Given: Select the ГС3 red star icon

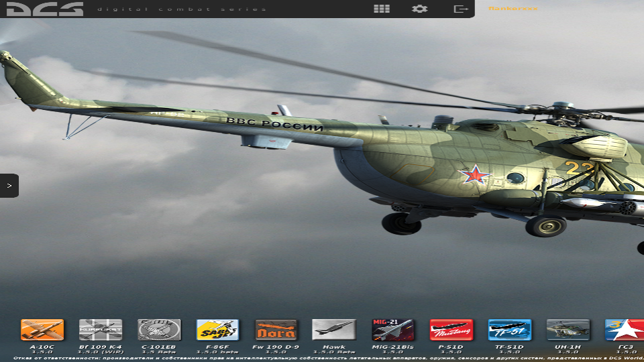Looking at the screenshot, I should point(625,330).
